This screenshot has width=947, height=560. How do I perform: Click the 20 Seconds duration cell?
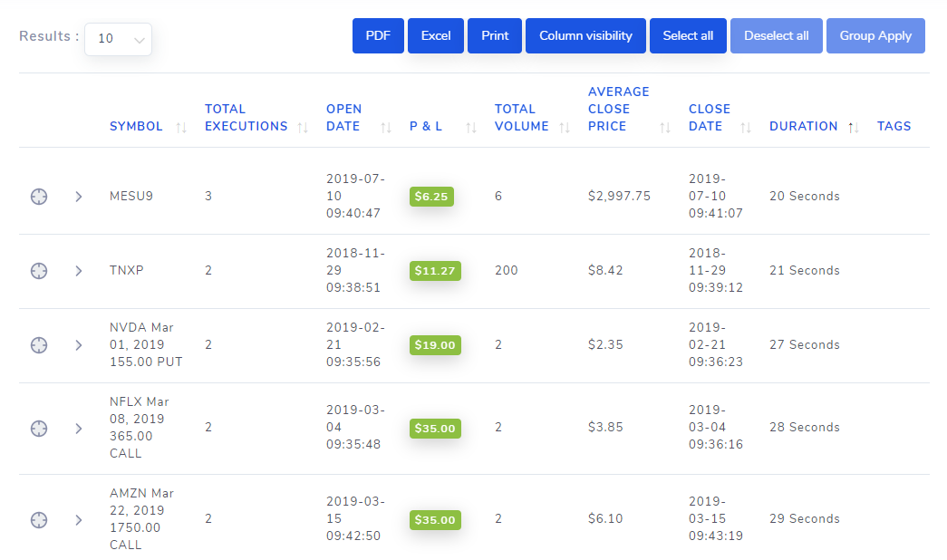coord(805,197)
